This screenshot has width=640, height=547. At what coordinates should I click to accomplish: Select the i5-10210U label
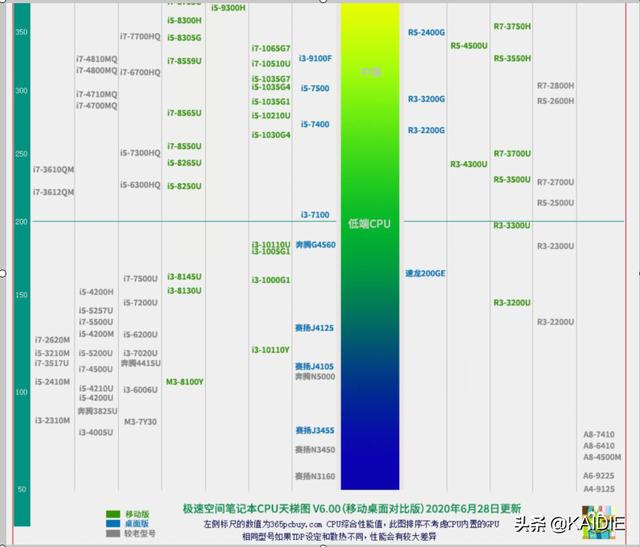click(271, 116)
